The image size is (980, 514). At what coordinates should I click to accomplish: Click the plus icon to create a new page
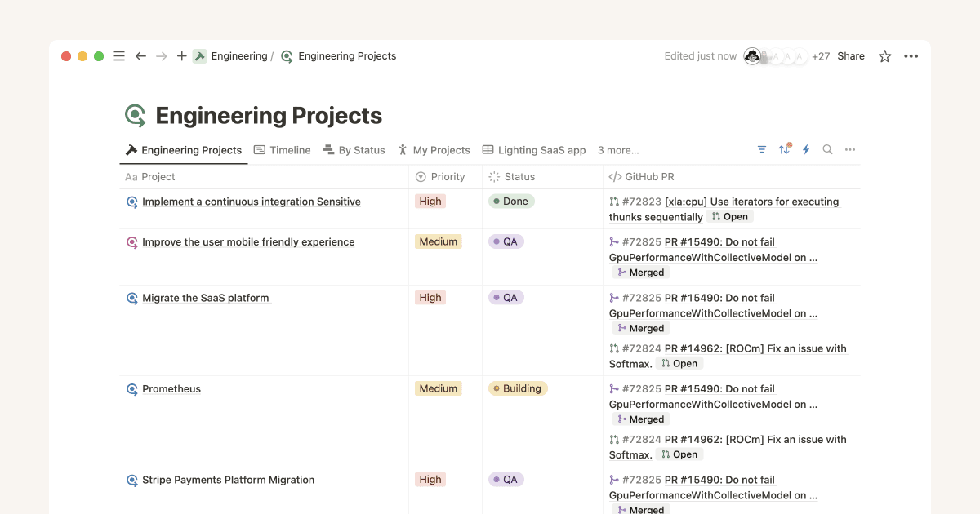click(181, 55)
